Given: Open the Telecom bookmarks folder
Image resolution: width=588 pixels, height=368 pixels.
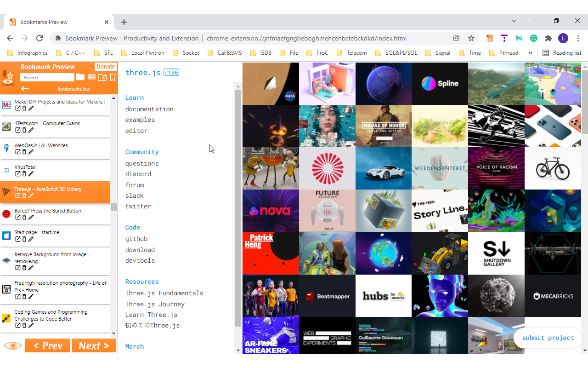Looking at the screenshot, I should (x=352, y=53).
